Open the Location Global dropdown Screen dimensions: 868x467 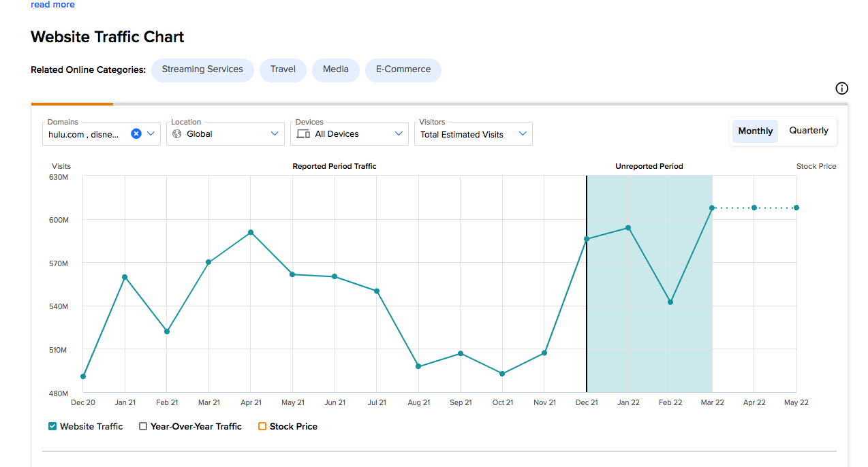pyautogui.click(x=226, y=133)
